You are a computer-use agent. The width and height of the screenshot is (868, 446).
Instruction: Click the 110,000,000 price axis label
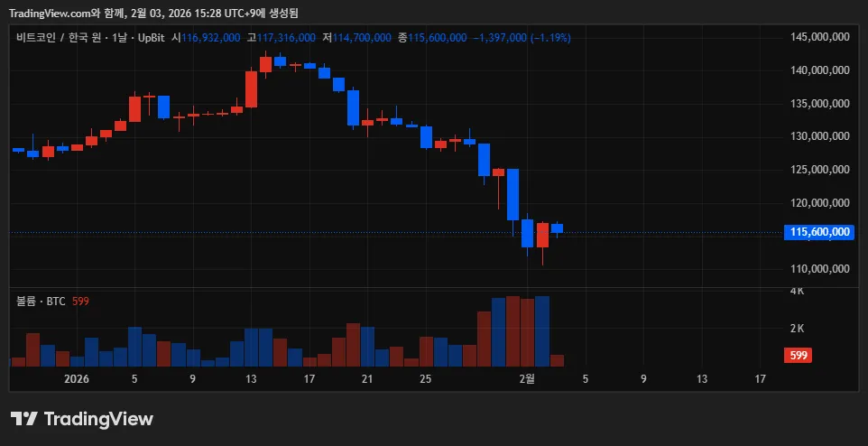819,269
